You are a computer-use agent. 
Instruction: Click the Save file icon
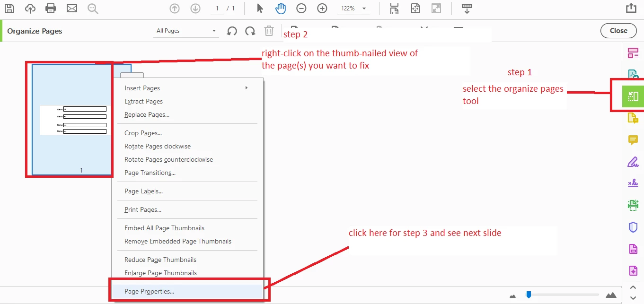[9, 9]
